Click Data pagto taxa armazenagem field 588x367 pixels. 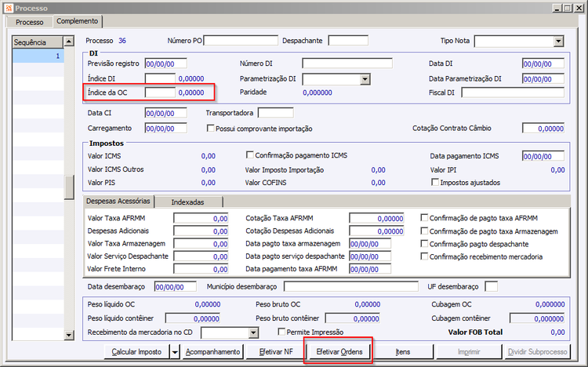tap(370, 244)
